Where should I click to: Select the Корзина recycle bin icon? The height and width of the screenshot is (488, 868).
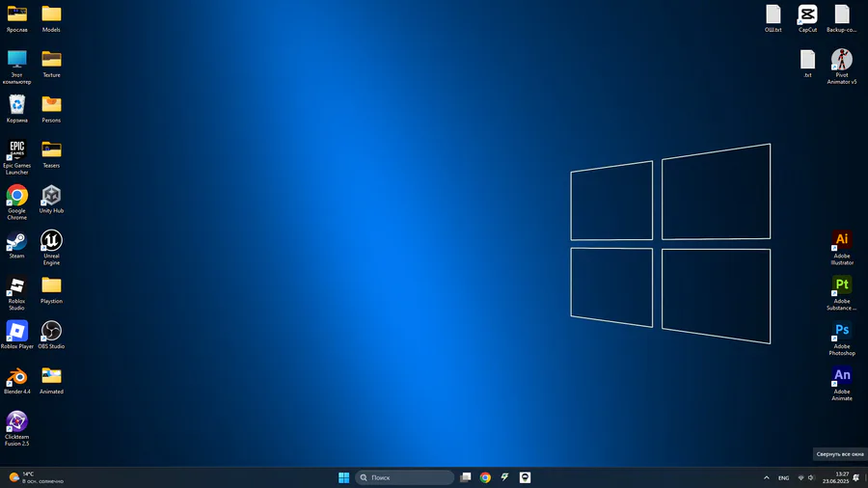(16, 109)
